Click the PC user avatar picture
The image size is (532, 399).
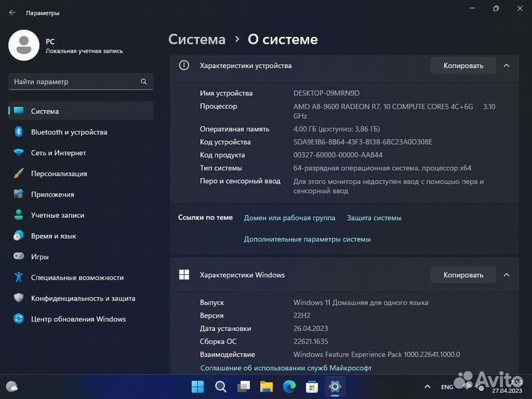(x=24, y=45)
